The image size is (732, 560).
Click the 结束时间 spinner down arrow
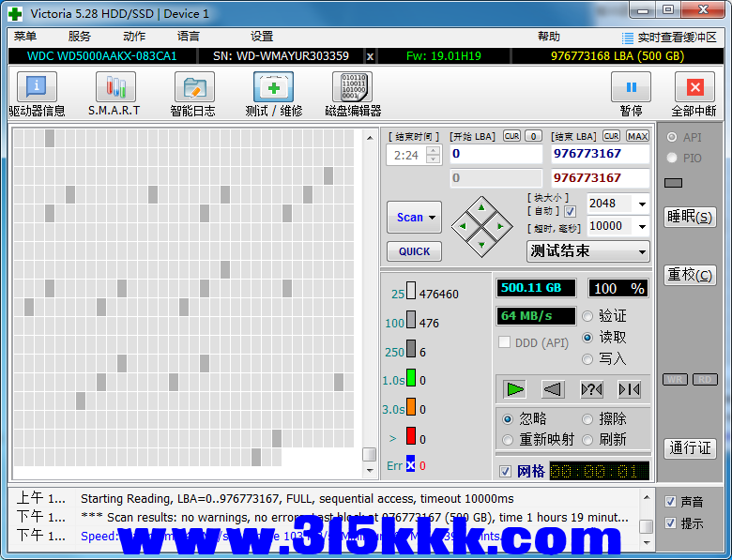(434, 159)
